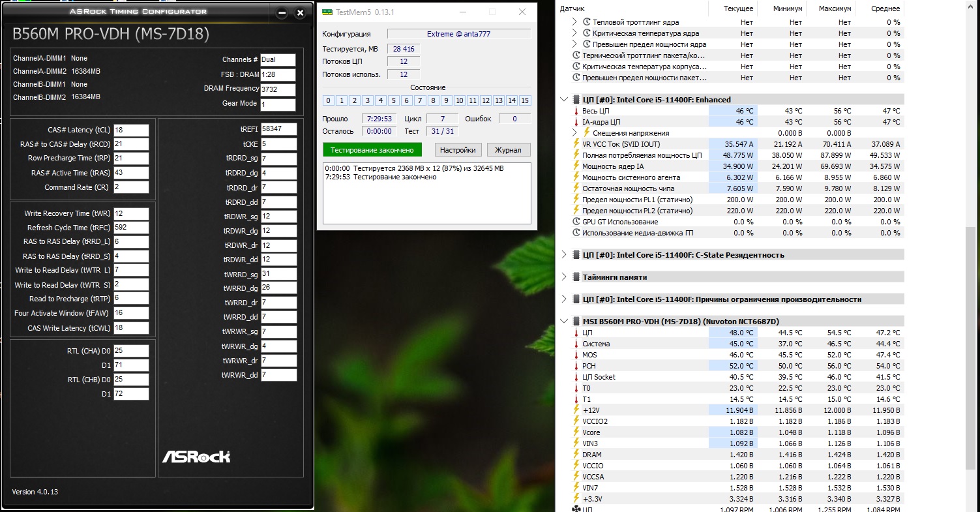The height and width of the screenshot is (512, 980).
Task: Select the Gear Mode field
Action: pos(278,104)
